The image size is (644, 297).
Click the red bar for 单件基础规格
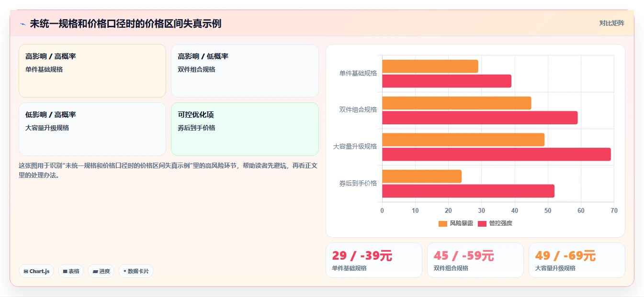point(447,81)
